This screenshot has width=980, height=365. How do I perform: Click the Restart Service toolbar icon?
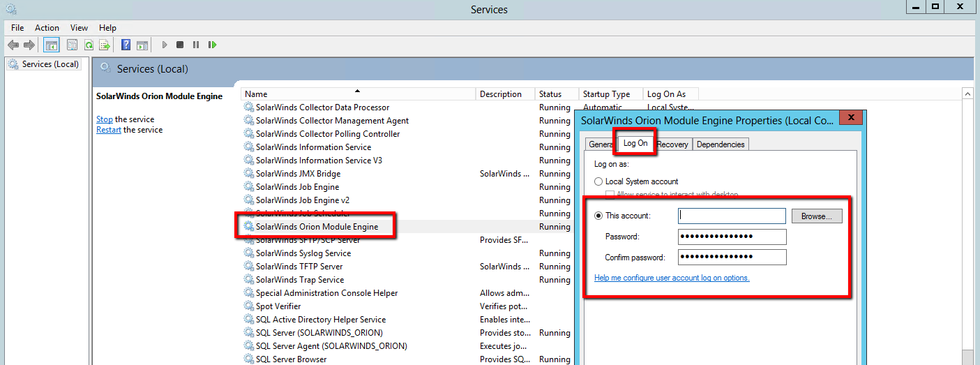[212, 45]
